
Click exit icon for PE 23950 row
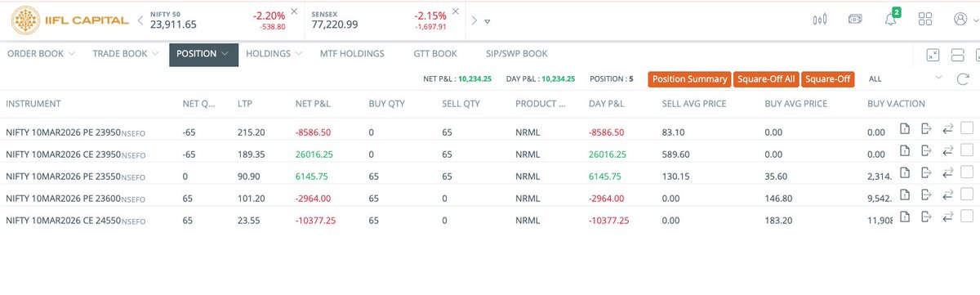pyautogui.click(x=926, y=127)
